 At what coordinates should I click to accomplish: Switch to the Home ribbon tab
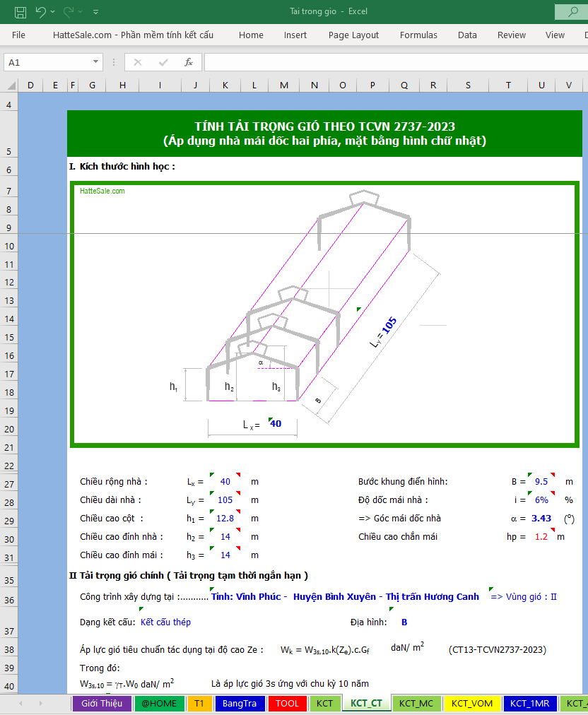[x=251, y=35]
